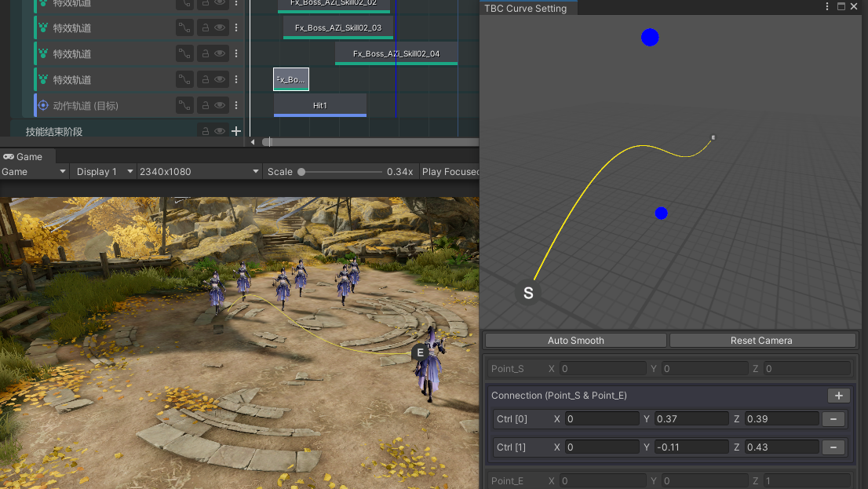Click the Ctrl [1] Y field showing -0.11

691,447
